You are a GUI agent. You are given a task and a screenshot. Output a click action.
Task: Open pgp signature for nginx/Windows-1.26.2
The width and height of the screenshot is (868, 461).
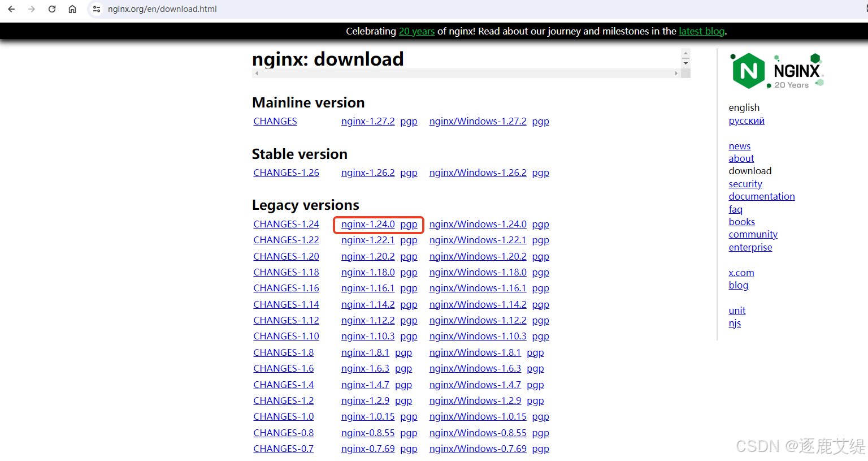coord(540,173)
